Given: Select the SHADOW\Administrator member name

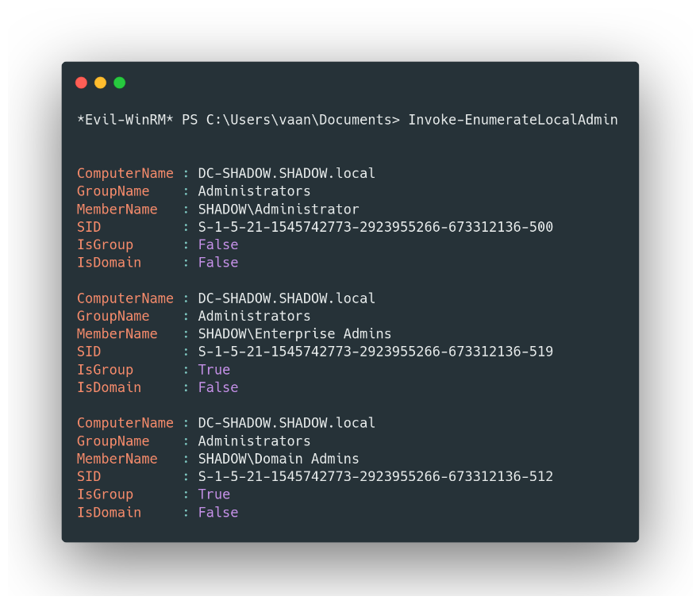Looking at the screenshot, I should (x=279, y=210).
